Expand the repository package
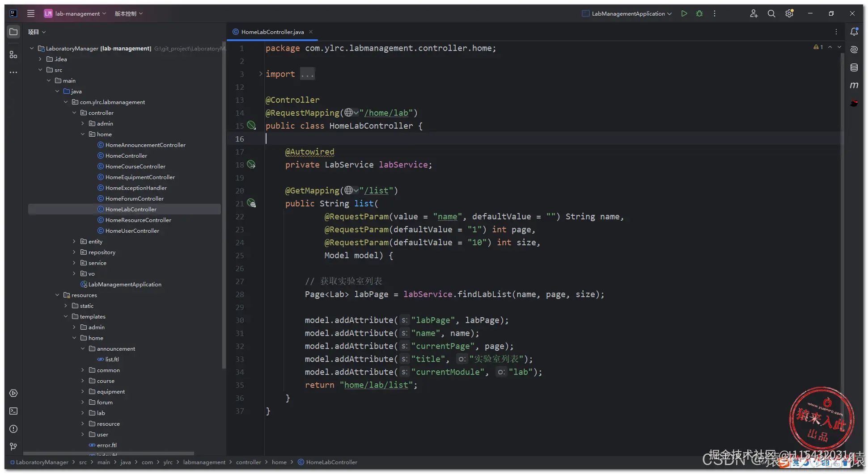Viewport: 868px width, 474px height. tap(74, 252)
